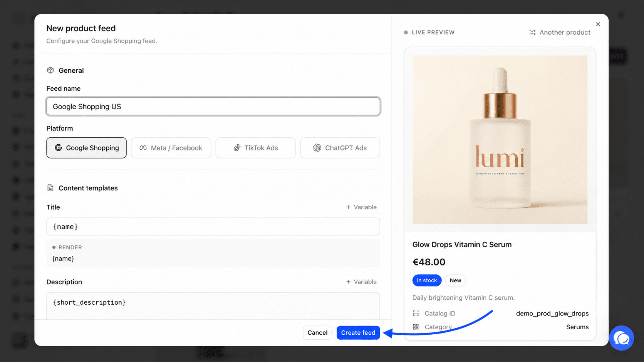Choose ChatGPT Ads as platform

coord(340,148)
